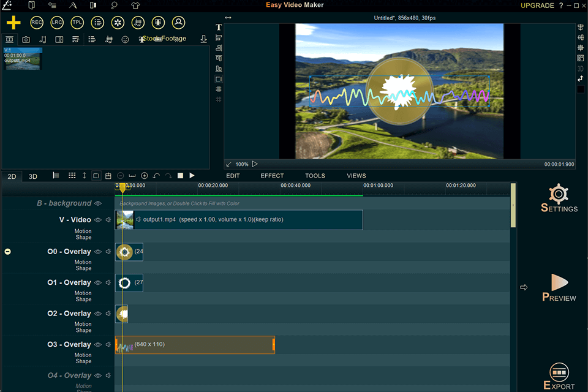Click the Preview button
Viewport: 588px width, 392px height.
559,288
